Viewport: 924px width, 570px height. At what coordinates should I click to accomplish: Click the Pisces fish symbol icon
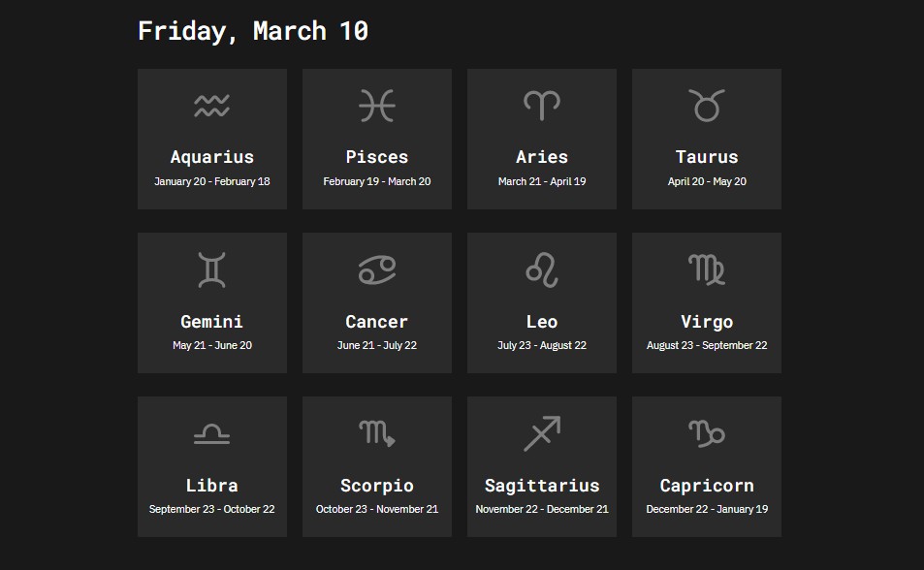[x=376, y=105]
